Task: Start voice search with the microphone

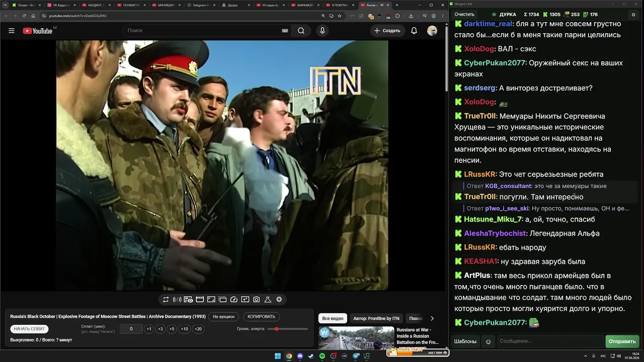Action: click(323, 31)
